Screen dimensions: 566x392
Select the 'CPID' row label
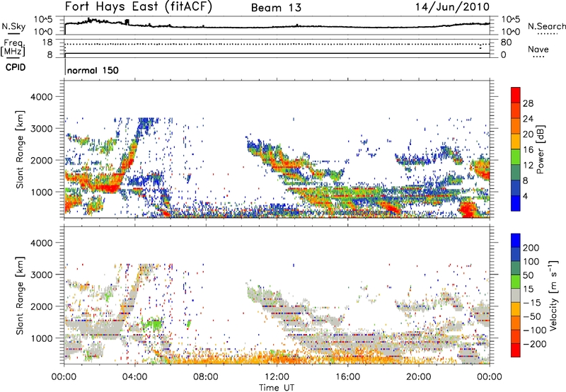pos(16,67)
